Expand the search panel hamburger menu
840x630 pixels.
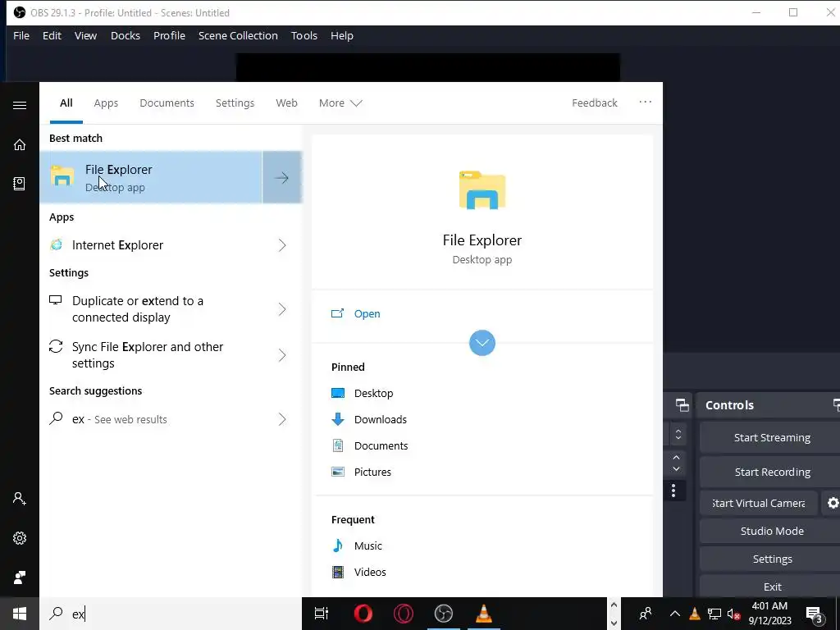(x=20, y=105)
